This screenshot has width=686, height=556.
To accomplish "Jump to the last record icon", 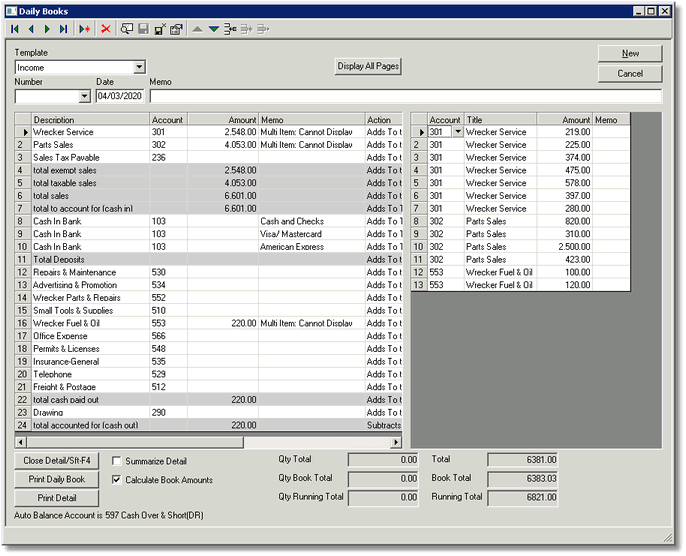I will tap(64, 29).
